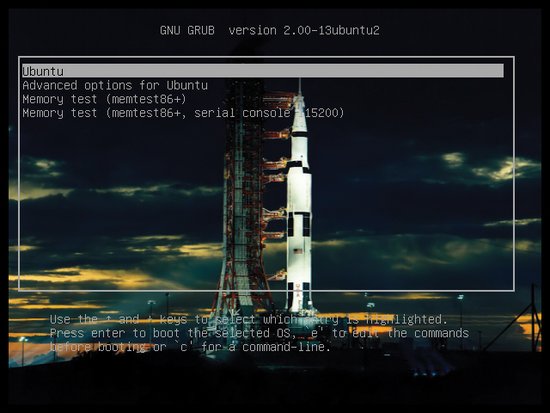This screenshot has width=550, height=413.
Task: Choose Advanced options for Ubuntu entry
Action: pyautogui.click(x=115, y=85)
